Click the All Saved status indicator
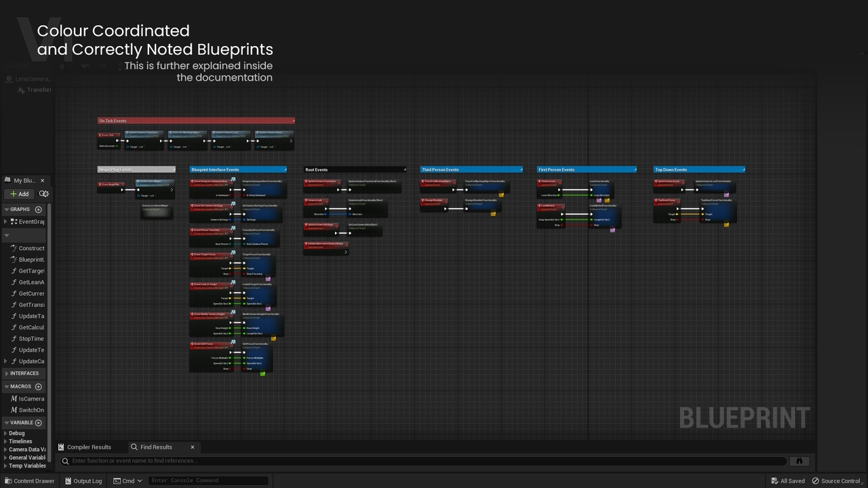868x488 pixels. 788,481
